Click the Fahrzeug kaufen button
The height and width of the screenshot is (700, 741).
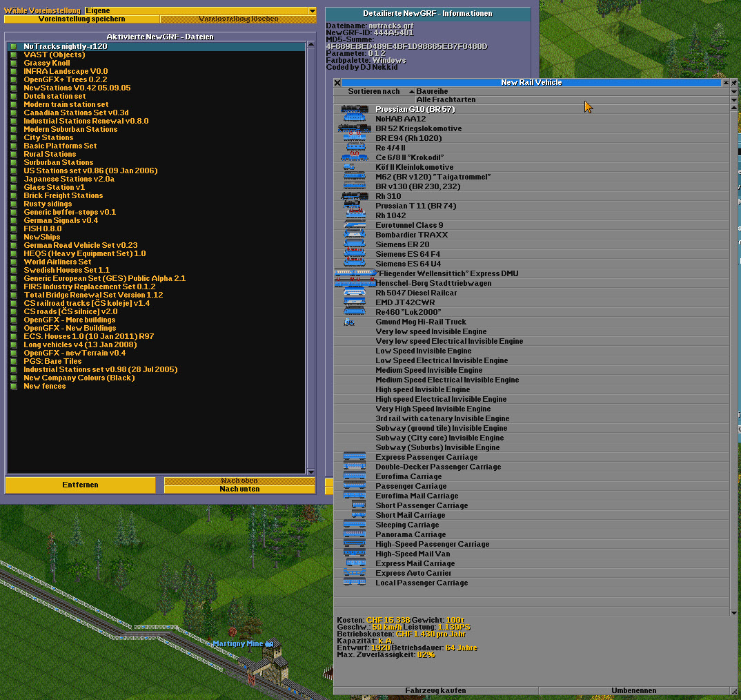[x=435, y=690]
